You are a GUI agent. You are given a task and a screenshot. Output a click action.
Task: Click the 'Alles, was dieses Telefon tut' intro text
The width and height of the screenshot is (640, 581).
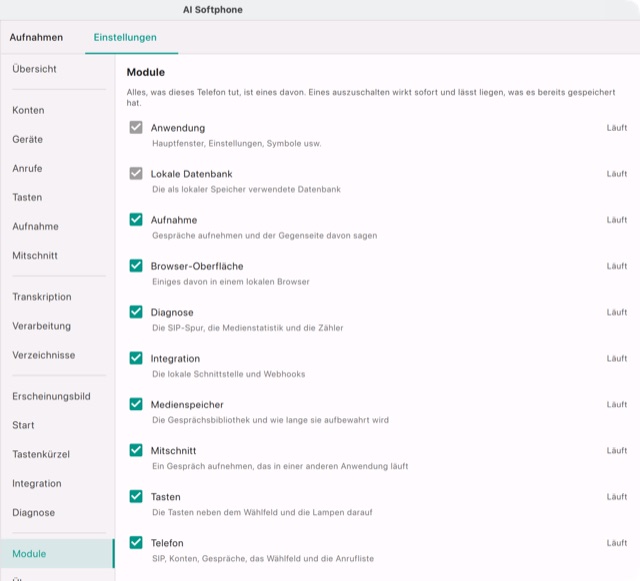click(x=371, y=98)
